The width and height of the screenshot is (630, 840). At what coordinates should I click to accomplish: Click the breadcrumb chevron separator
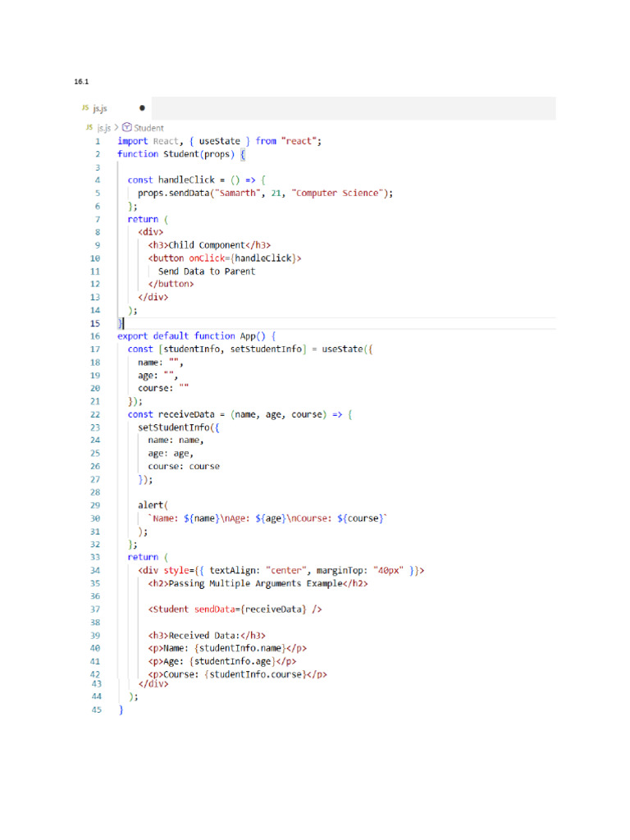pos(116,127)
